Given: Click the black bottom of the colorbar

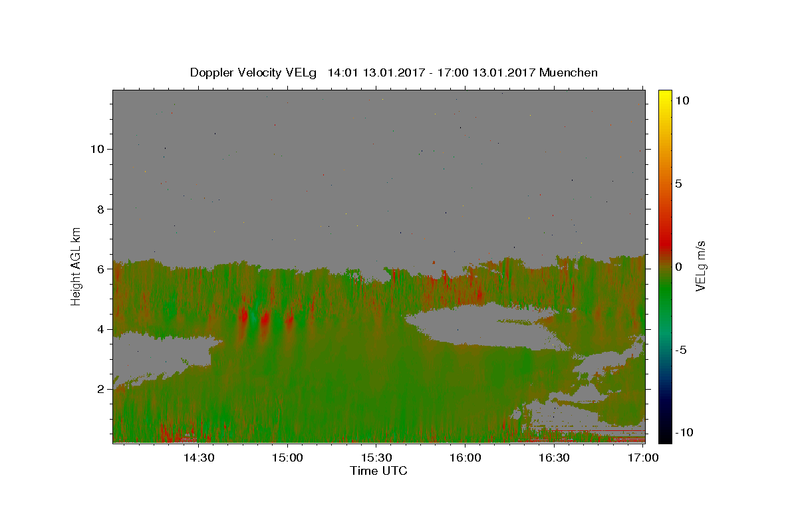Looking at the screenshot, I should [664, 438].
